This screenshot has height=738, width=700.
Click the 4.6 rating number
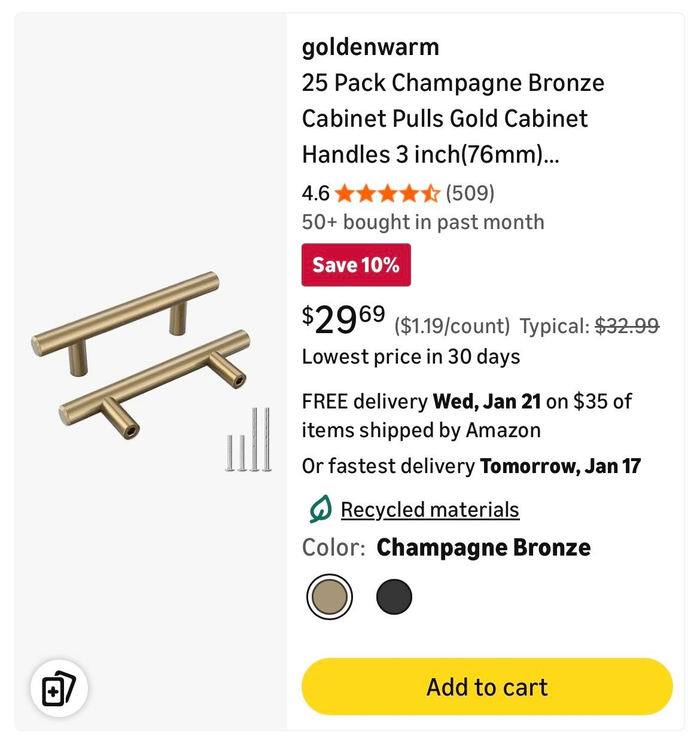click(x=315, y=193)
